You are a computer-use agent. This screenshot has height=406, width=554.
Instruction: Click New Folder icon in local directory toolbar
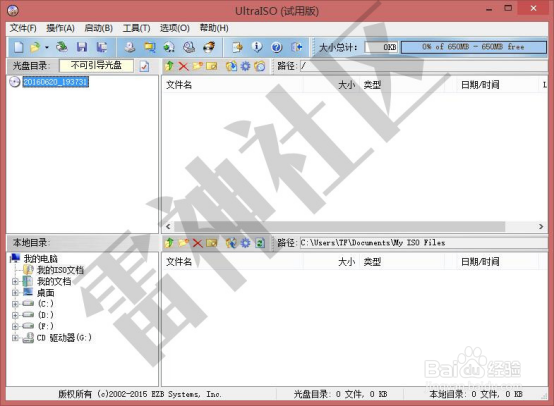[183, 243]
